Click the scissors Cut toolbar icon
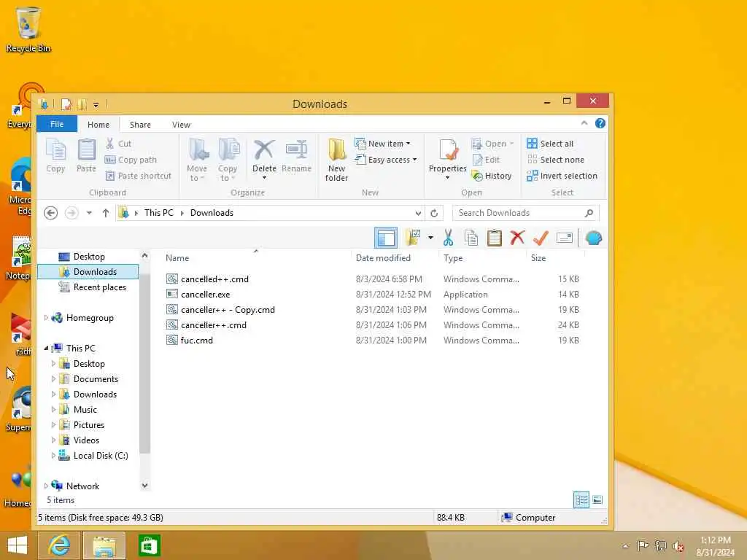Viewport: 747px width, 560px height. coord(448,238)
